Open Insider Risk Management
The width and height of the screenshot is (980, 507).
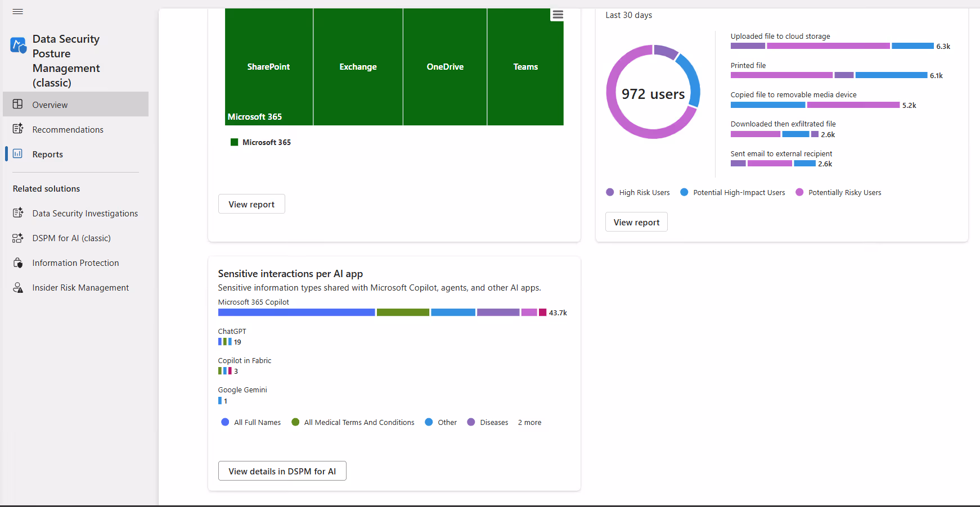coord(76,287)
